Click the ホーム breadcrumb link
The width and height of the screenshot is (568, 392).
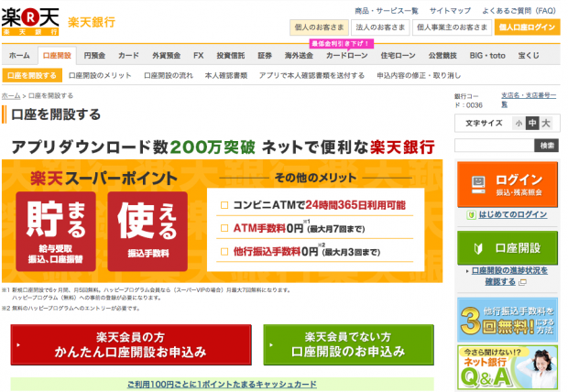(x=11, y=96)
